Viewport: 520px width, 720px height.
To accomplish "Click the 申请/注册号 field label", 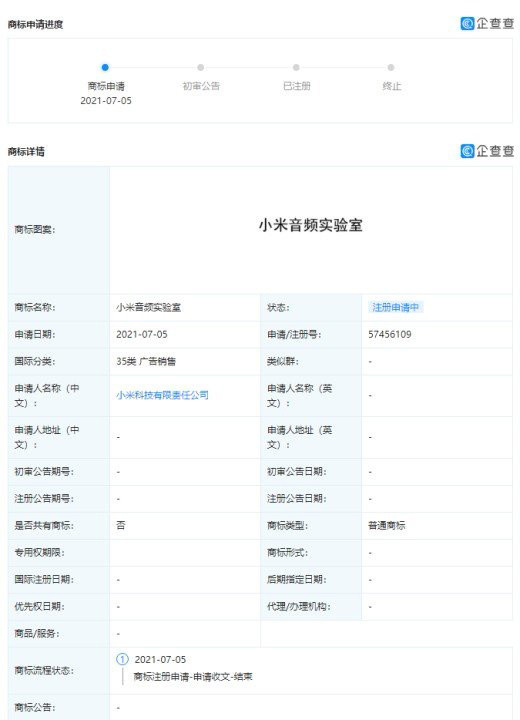I will click(294, 334).
